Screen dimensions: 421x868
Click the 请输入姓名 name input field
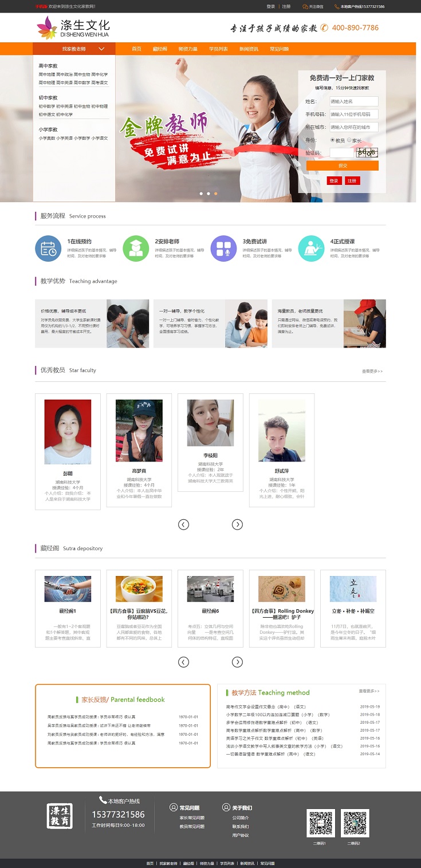coord(353,101)
